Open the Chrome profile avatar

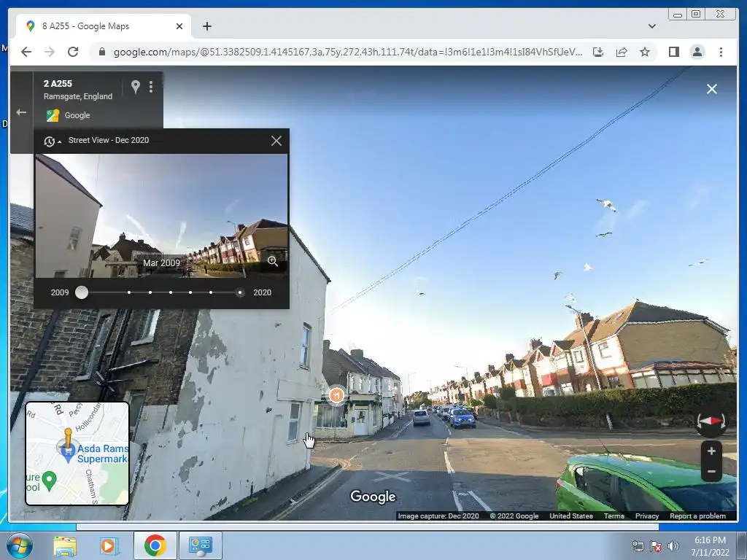[x=697, y=52]
